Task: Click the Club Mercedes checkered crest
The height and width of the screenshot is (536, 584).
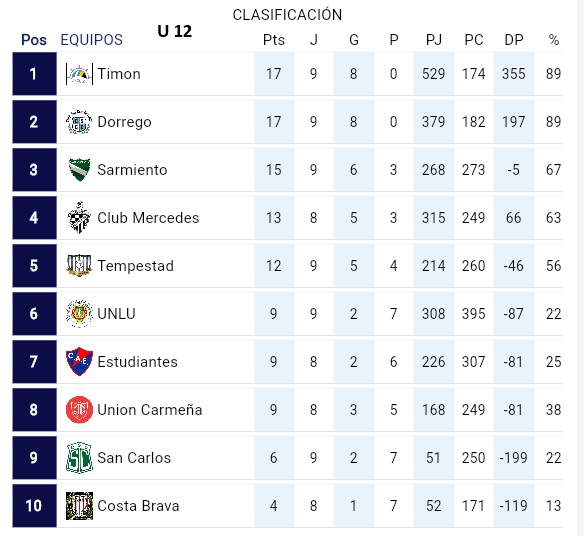Action: 79,218
